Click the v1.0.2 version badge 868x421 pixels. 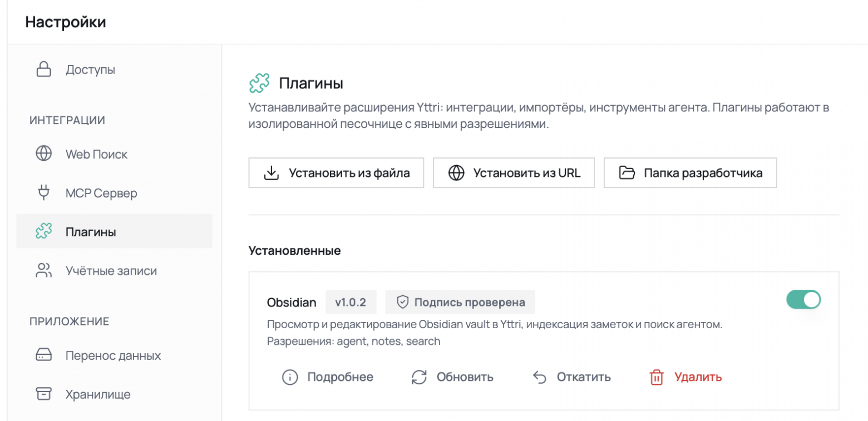click(351, 302)
